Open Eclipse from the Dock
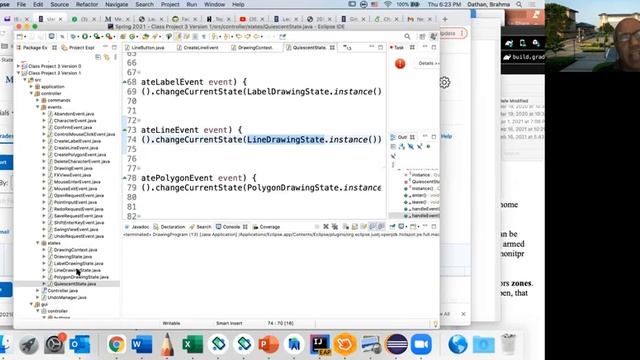The width and height of the screenshot is (640, 360). click(396, 344)
